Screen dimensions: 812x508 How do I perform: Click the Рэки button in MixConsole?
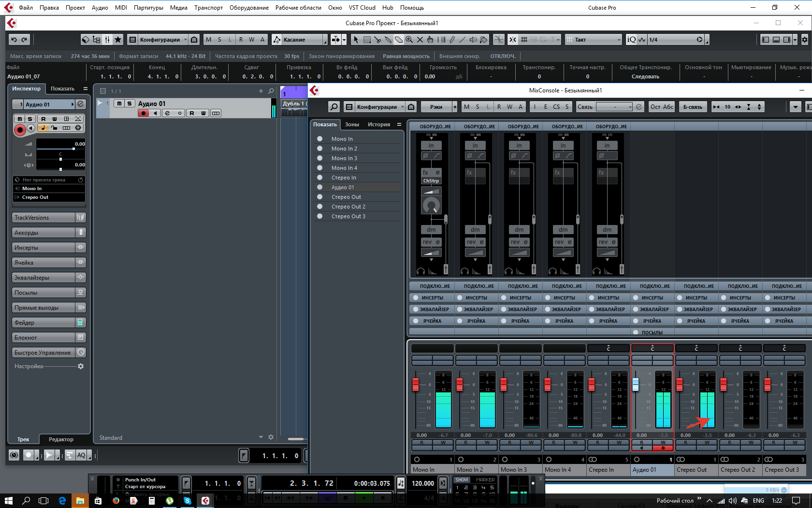[x=436, y=107]
